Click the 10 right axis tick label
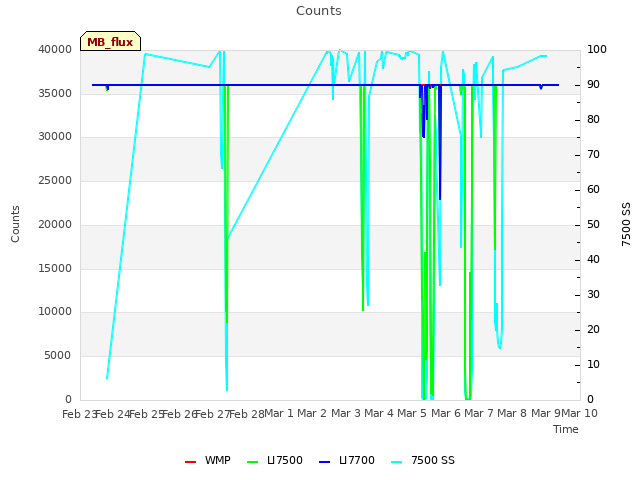The width and height of the screenshot is (640, 480). click(593, 364)
